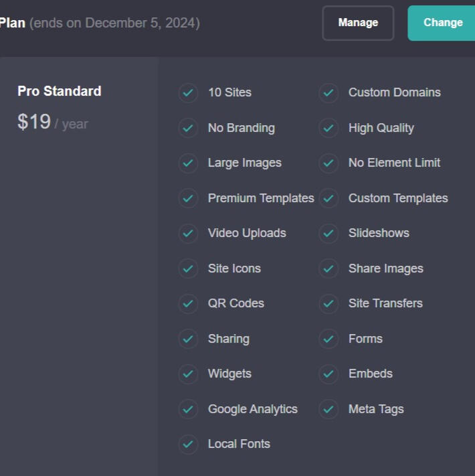Click the Forms feature label
This screenshot has width=475, height=476.
click(x=365, y=339)
